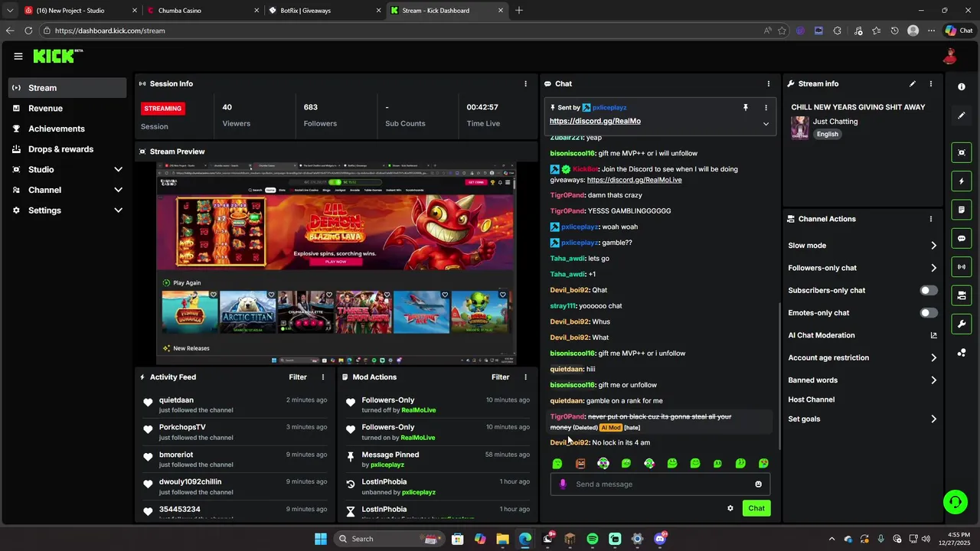This screenshot has width=980, height=551.
Task: Open Spotify from the taskbar
Action: pos(593,539)
